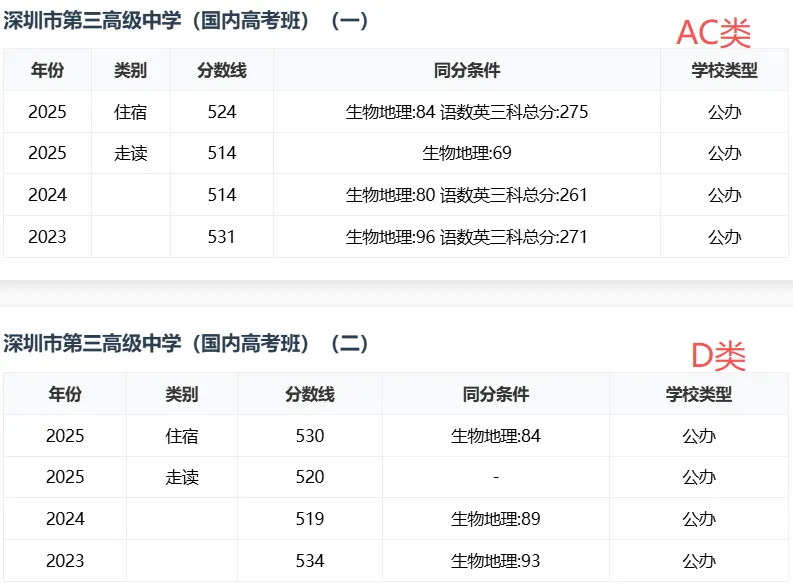Select the score 520
Image resolution: width=793 pixels, height=586 pixels.
(310, 477)
